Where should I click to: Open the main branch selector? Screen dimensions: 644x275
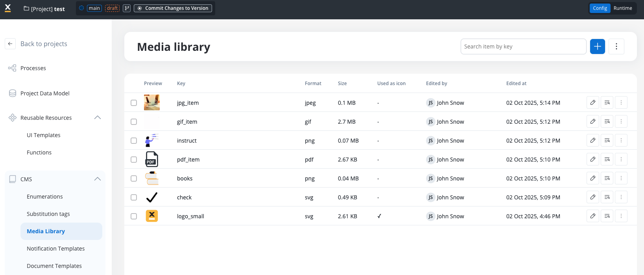[94, 8]
